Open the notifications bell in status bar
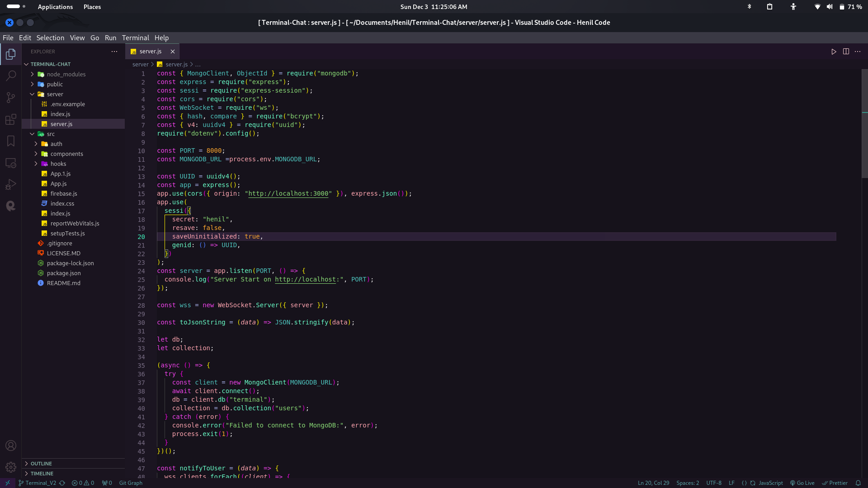Image resolution: width=868 pixels, height=488 pixels. coord(858,483)
